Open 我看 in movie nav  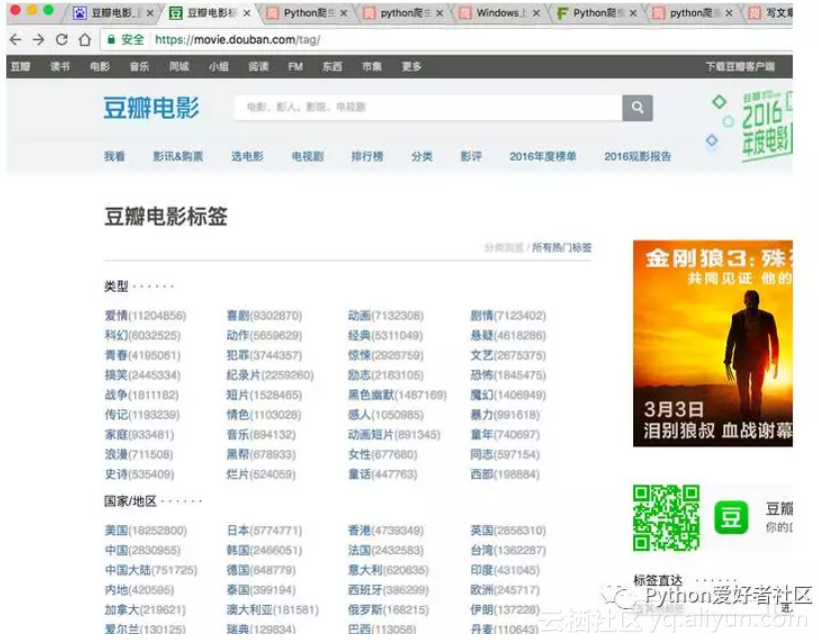[x=115, y=156]
